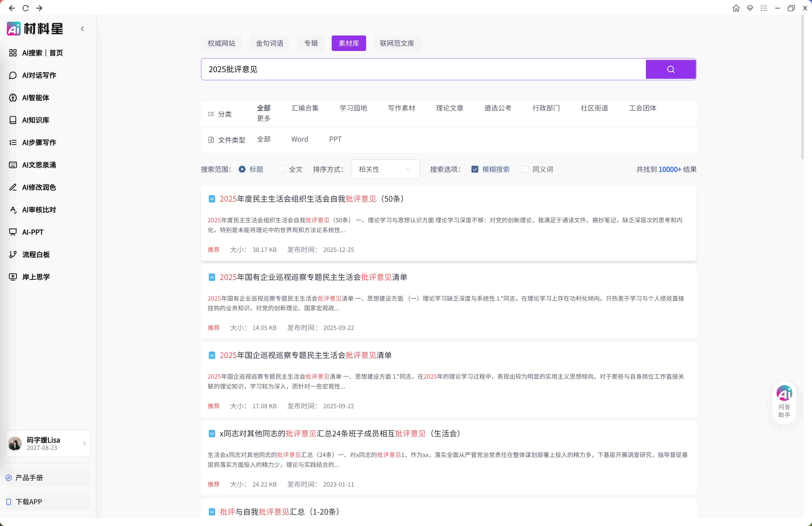Go back with the left arrow
This screenshot has width=812, height=526.
point(12,8)
